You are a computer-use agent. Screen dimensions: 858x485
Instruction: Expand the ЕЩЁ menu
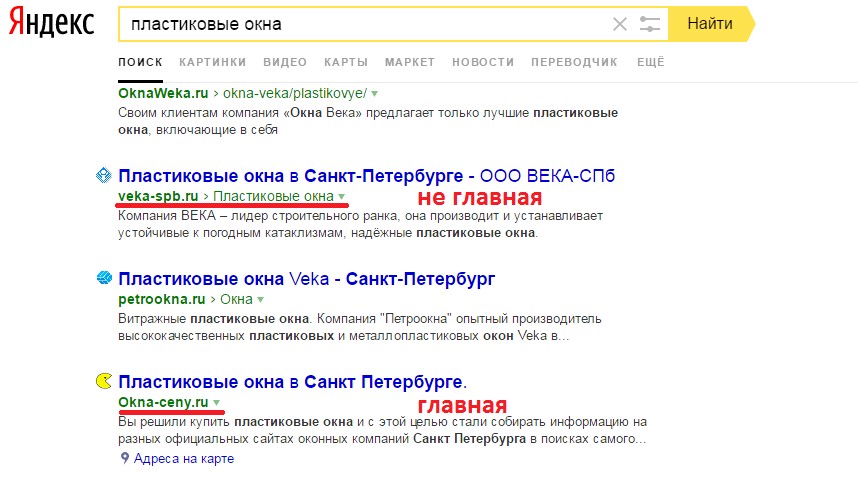651,62
